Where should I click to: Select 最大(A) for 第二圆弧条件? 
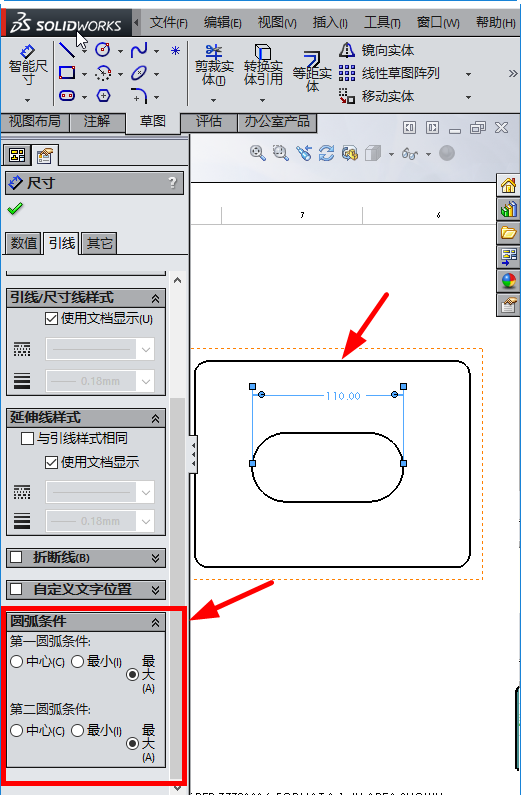coord(132,744)
